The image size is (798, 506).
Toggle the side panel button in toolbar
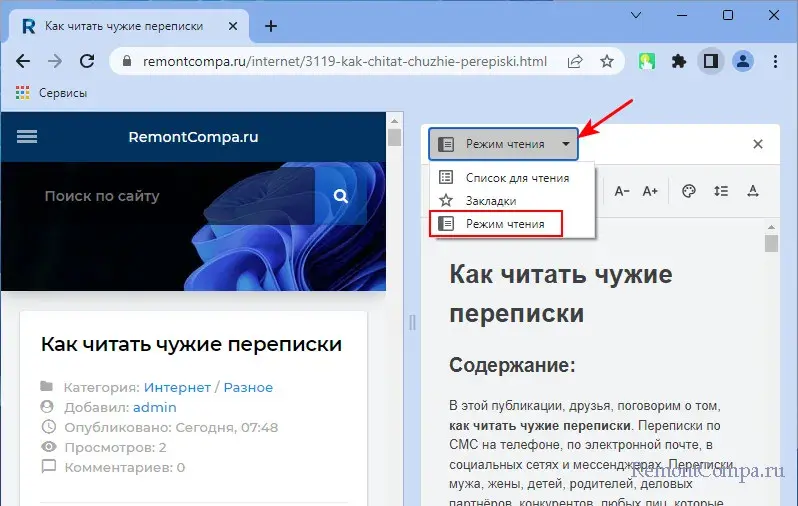710,61
